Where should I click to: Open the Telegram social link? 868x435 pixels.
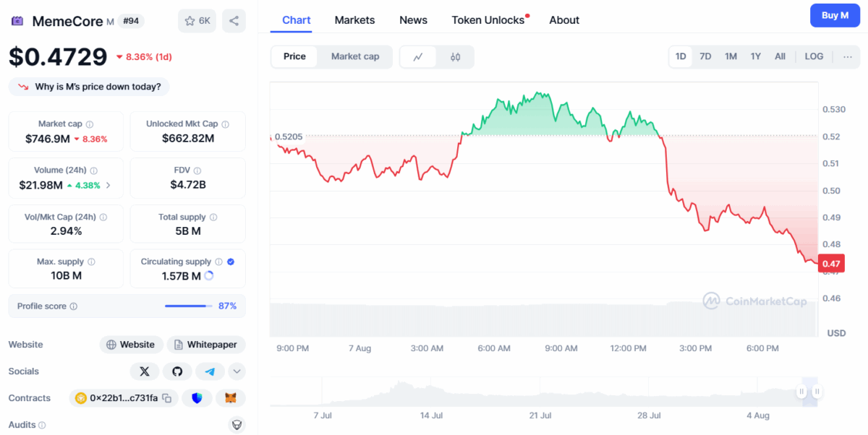tap(210, 371)
